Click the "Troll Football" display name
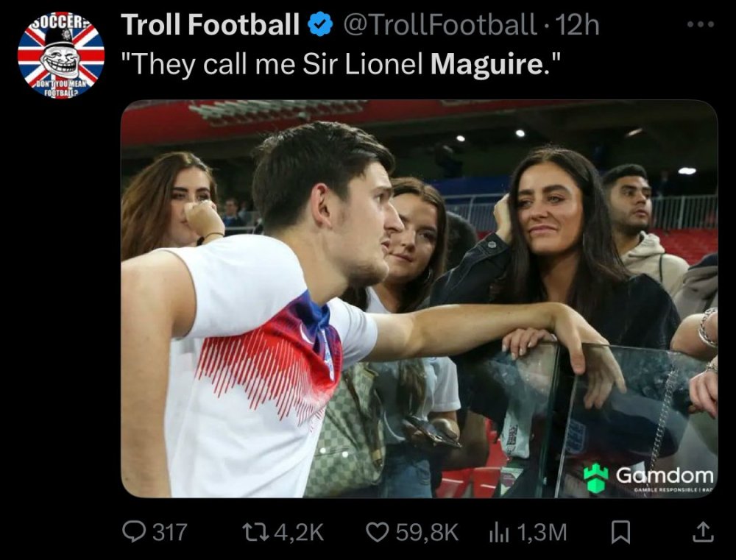This screenshot has height=560, width=736. [x=210, y=26]
